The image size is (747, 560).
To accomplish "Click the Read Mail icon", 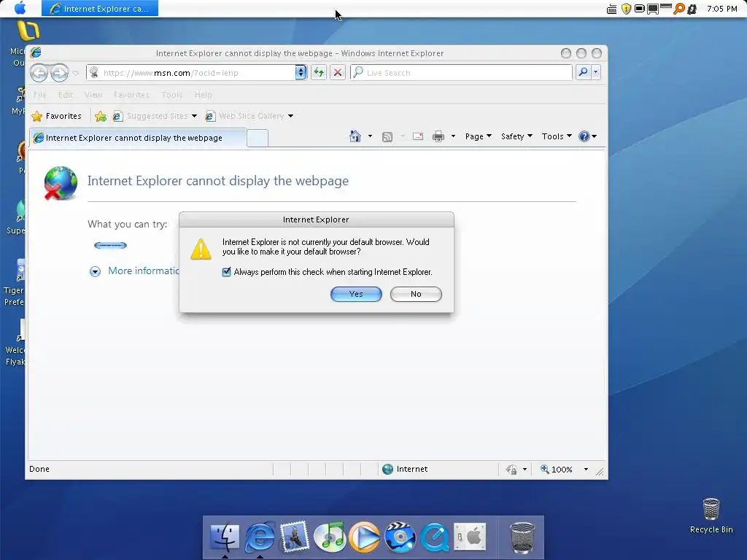I will (x=418, y=136).
